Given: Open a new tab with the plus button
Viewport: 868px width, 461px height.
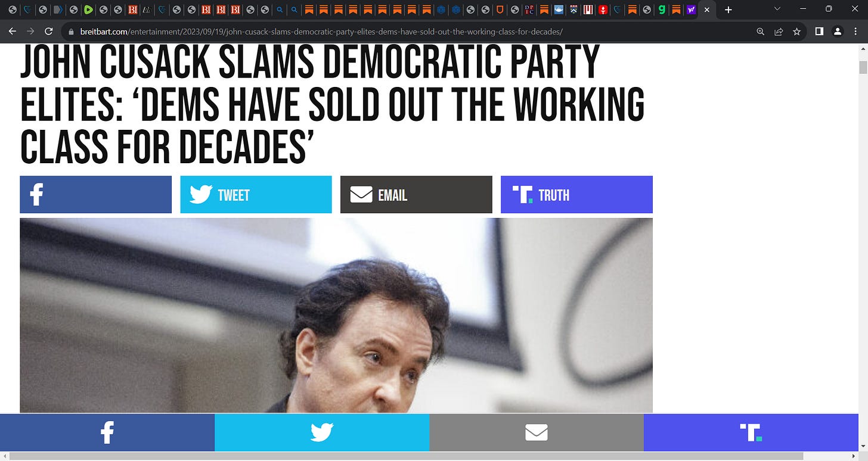Looking at the screenshot, I should (728, 10).
